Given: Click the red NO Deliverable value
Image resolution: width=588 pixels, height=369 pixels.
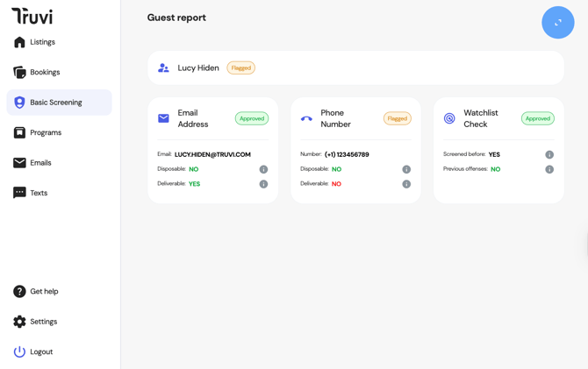Looking at the screenshot, I should [336, 184].
